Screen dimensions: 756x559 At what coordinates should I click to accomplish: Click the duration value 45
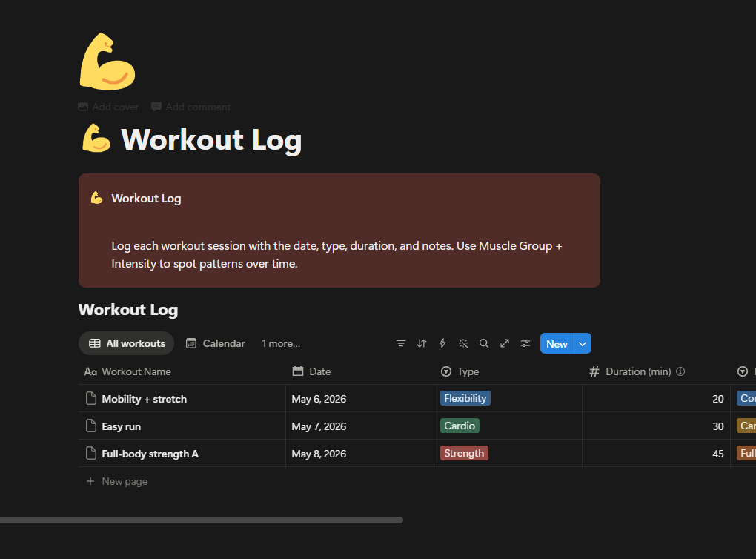pyautogui.click(x=718, y=454)
